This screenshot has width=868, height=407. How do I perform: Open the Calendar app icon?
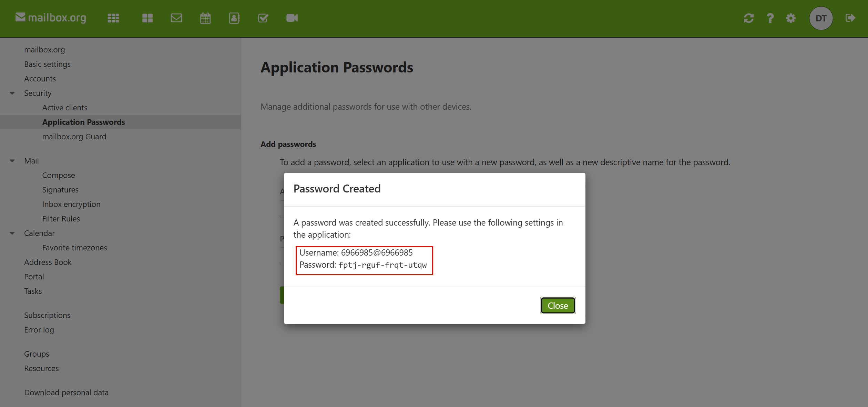tap(205, 18)
